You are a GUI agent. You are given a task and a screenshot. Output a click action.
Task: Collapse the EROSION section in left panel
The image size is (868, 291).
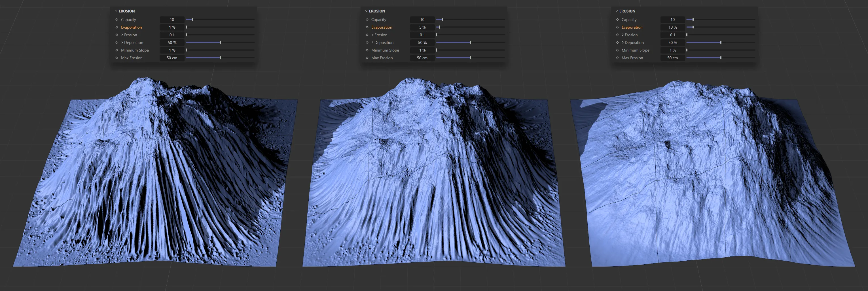pos(116,11)
